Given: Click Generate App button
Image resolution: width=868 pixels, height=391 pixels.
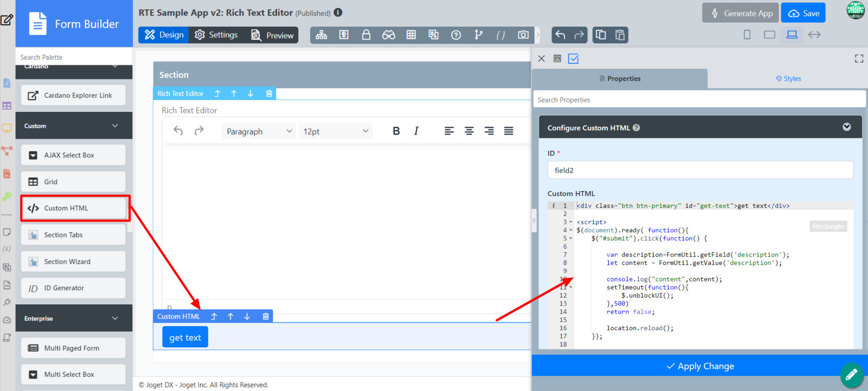Looking at the screenshot, I should (x=741, y=13).
